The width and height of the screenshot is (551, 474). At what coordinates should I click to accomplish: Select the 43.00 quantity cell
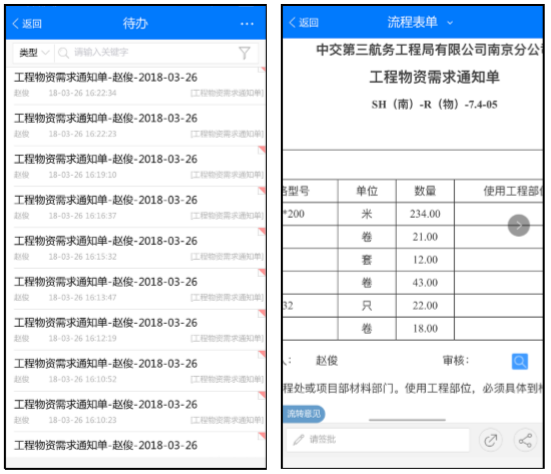pyautogui.click(x=425, y=283)
